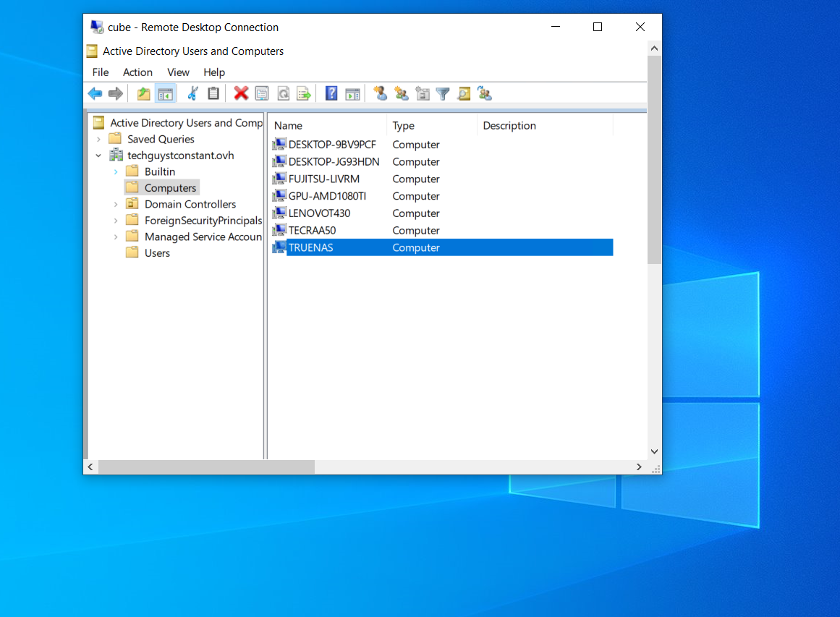
Task: Toggle the Show/Hide Console Tree button
Action: 166,93
